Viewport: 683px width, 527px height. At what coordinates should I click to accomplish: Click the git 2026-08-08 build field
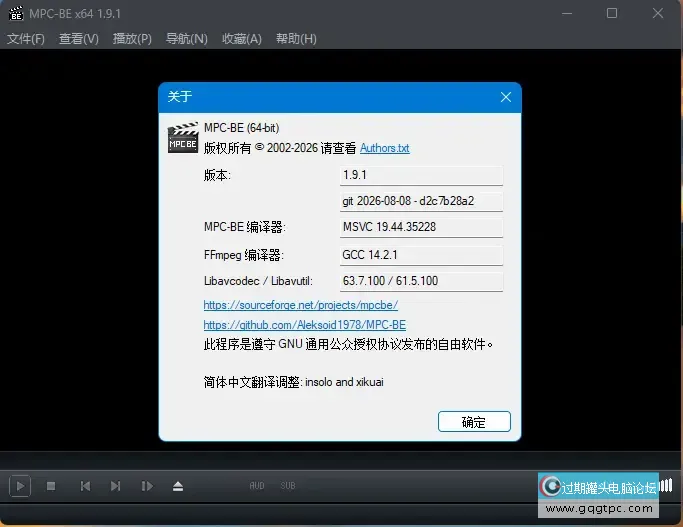421,201
